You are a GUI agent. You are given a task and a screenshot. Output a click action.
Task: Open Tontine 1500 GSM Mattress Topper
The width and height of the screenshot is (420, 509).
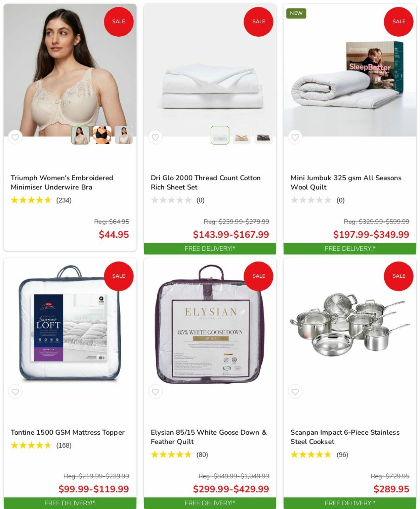point(68,432)
